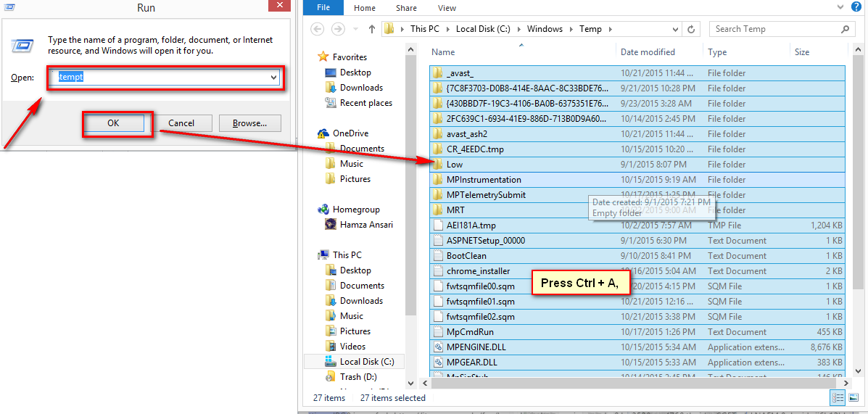868x414 pixels.
Task: Click the This PC computer icon
Action: pyautogui.click(x=323, y=255)
